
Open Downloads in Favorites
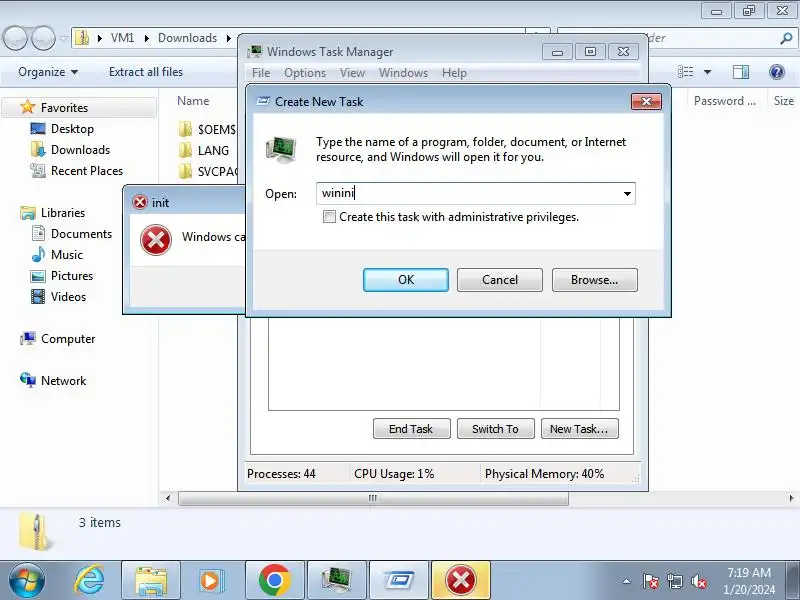coord(80,149)
